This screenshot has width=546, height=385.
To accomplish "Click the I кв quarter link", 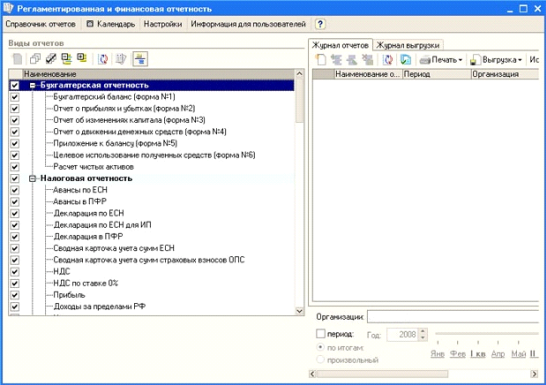I will (x=478, y=354).
